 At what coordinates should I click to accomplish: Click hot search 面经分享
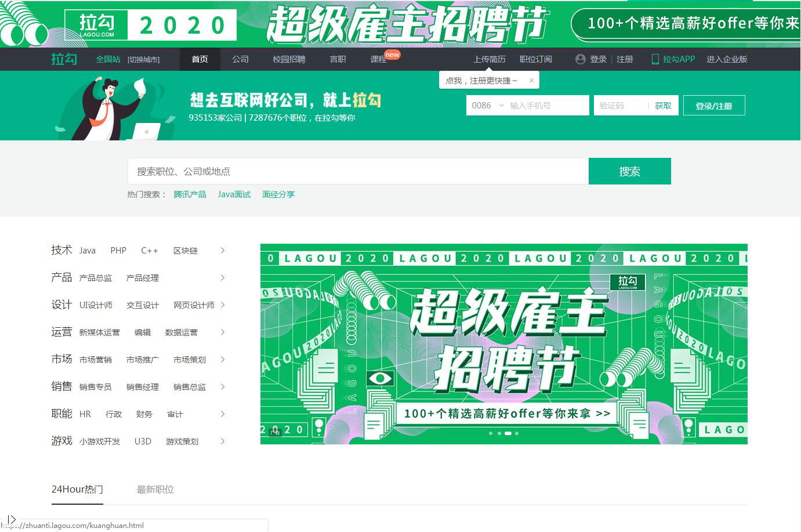tap(278, 194)
